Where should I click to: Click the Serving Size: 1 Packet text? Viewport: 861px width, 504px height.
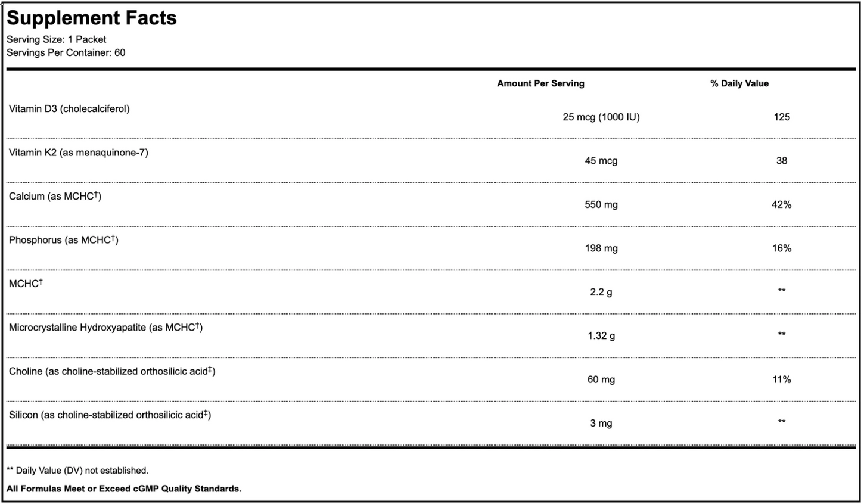click(x=57, y=39)
